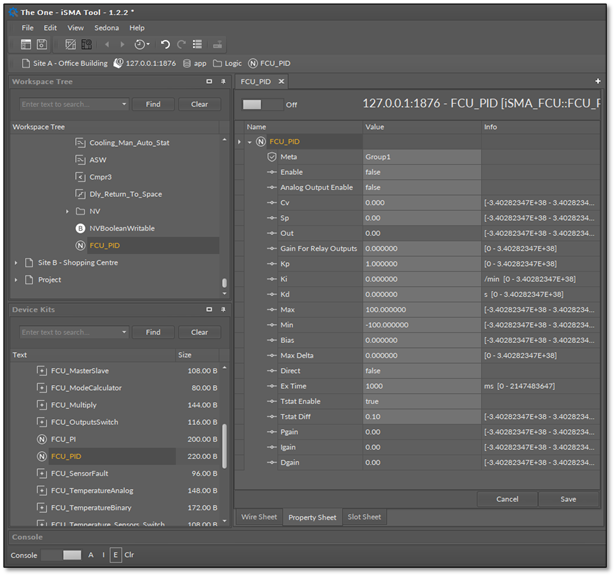Click the Meta shield icon in property list
This screenshot has width=615, height=576.
click(x=271, y=157)
